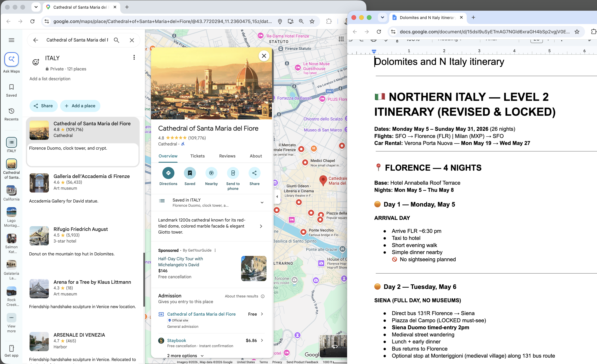Open Recents in the Maps sidebar
This screenshot has height=364, width=597.
click(11, 114)
